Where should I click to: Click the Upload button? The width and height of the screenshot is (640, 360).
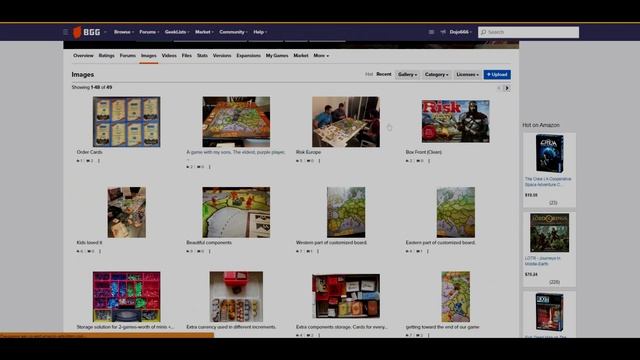(x=497, y=75)
